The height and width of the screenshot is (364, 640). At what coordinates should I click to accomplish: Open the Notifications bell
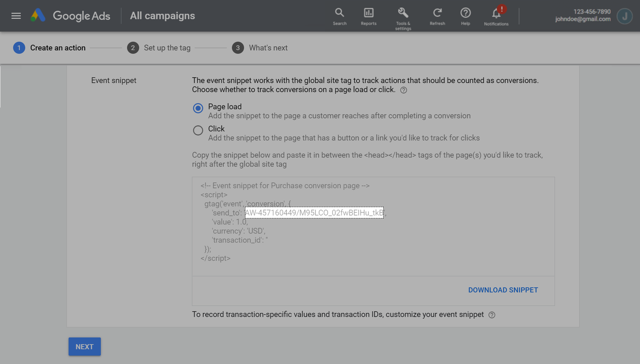pos(496,16)
